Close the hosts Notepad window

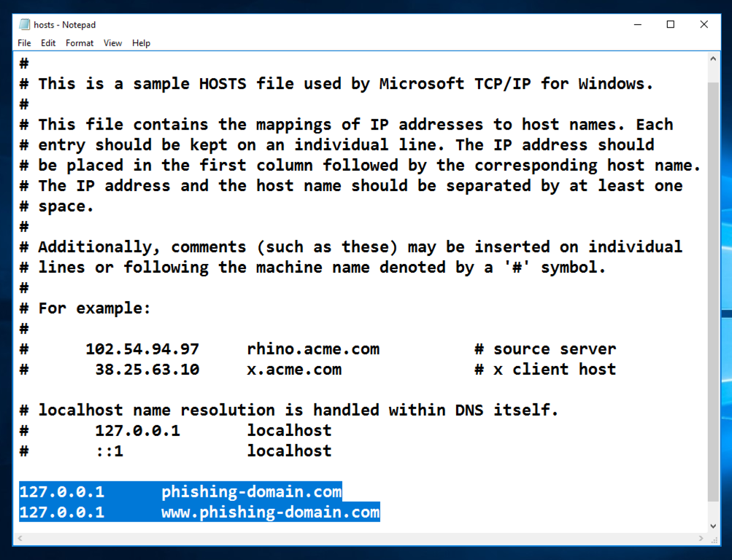coord(704,25)
